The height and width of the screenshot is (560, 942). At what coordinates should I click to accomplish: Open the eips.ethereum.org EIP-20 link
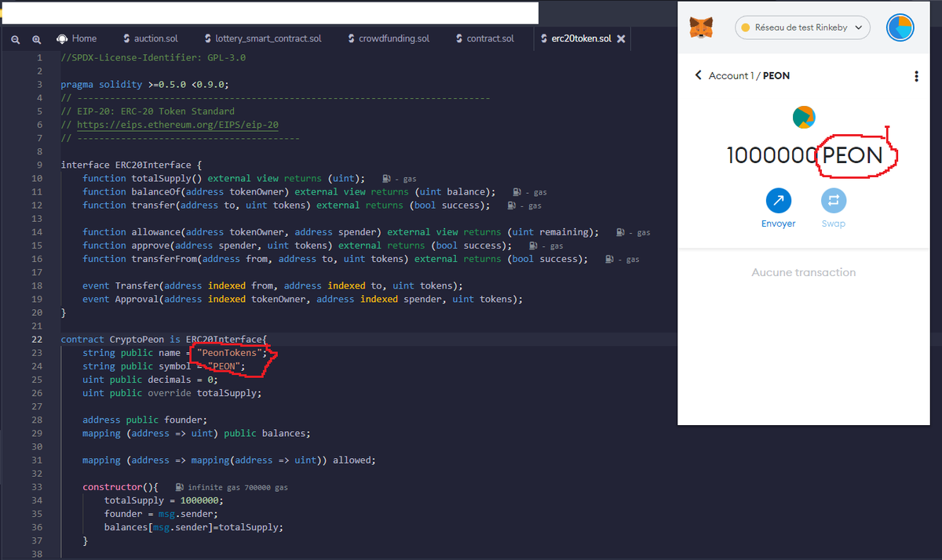[x=177, y=125]
